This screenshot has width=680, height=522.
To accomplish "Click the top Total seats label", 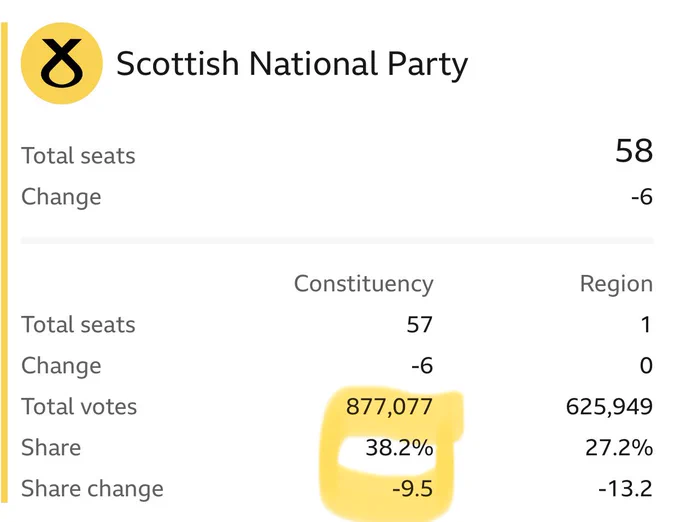I will tap(78, 156).
